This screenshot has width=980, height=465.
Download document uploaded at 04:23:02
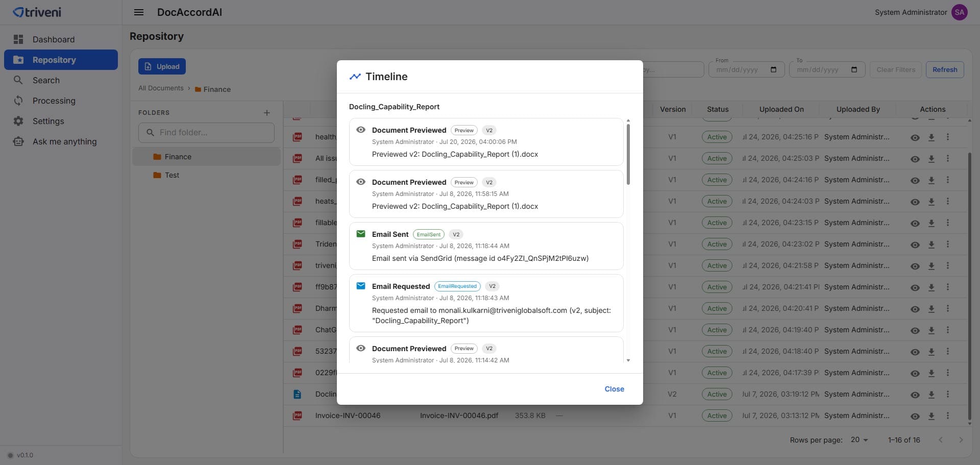(932, 244)
